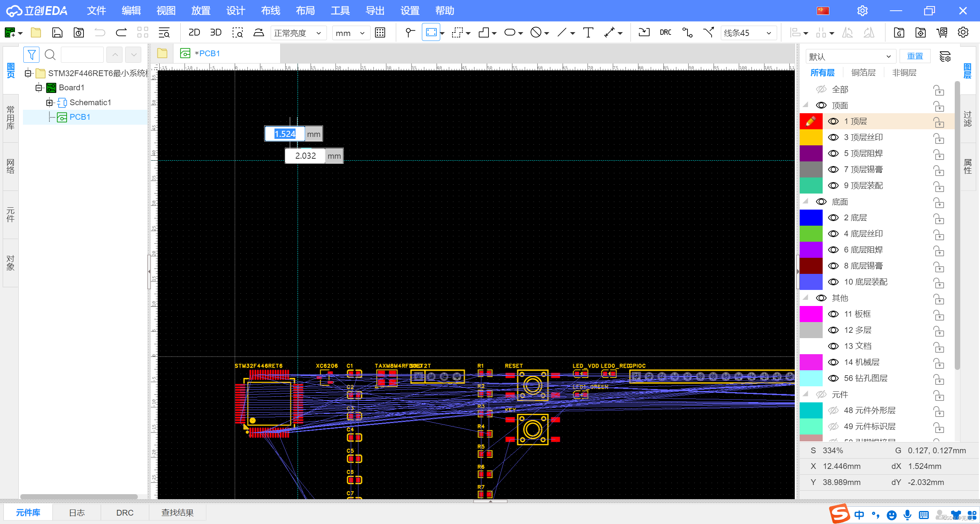The height and width of the screenshot is (524, 980).
Task: Click the single routing tool icon
Action: (687, 33)
